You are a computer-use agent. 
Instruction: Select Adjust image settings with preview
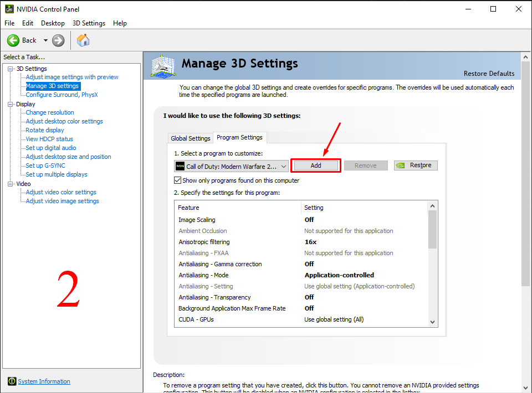(72, 77)
